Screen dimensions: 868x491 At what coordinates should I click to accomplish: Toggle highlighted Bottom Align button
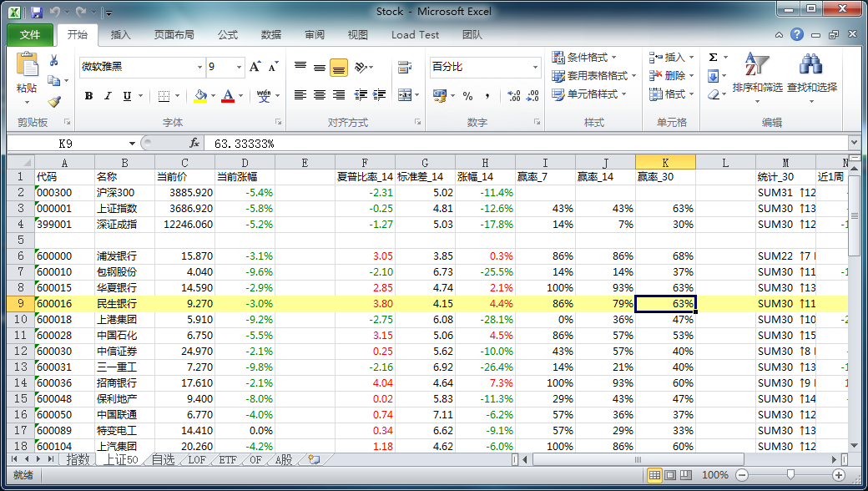tap(339, 67)
